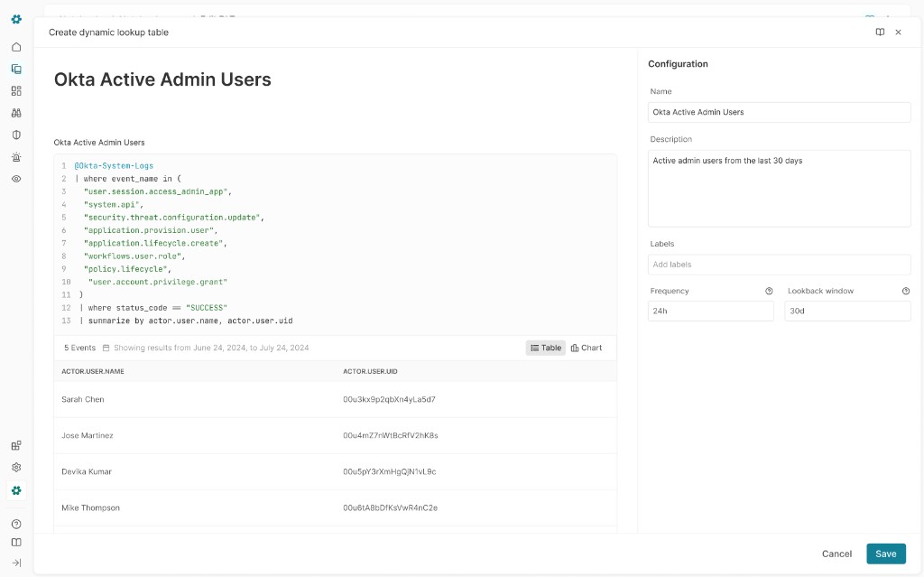Open the help question mark sidebar icon

(x=16, y=524)
